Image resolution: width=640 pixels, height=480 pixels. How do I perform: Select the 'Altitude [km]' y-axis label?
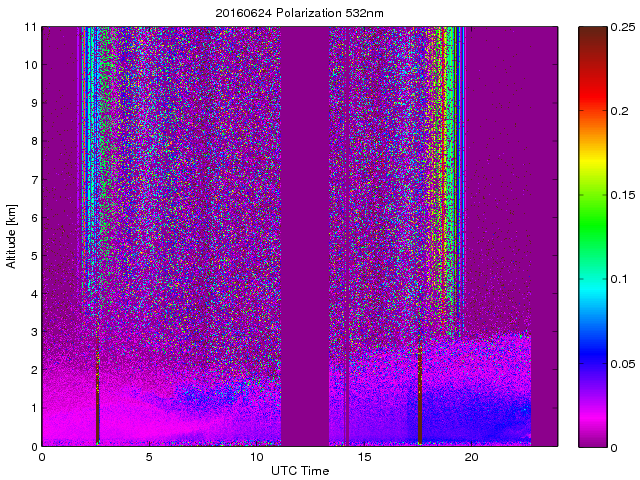(x=12, y=236)
